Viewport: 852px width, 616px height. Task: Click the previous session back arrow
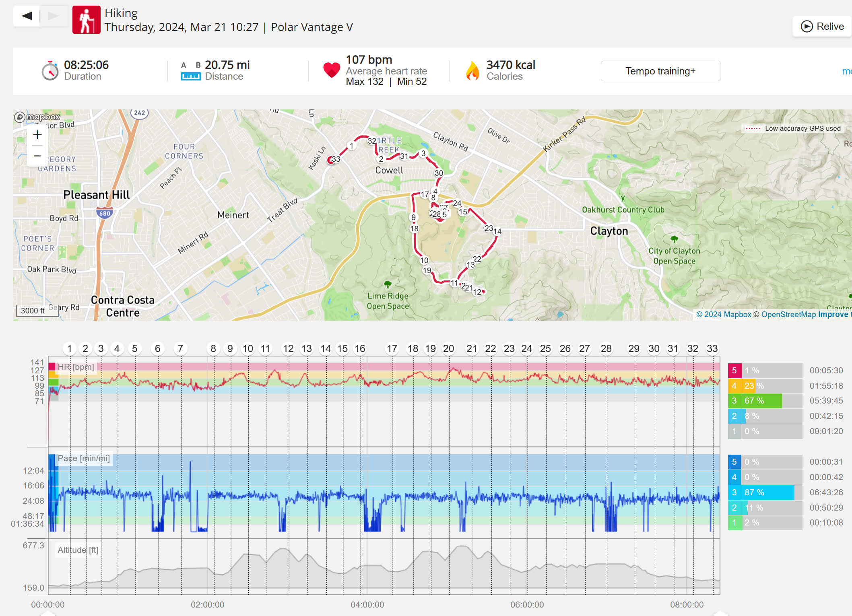(27, 16)
